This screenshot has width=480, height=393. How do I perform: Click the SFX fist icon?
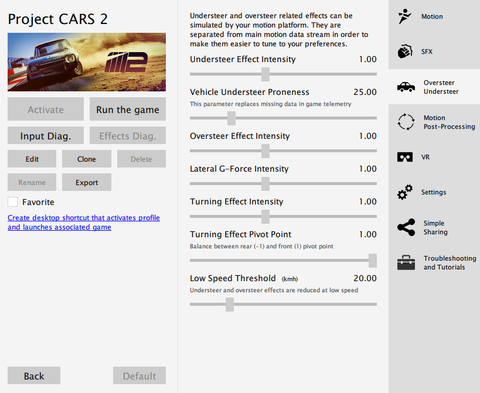click(x=405, y=52)
